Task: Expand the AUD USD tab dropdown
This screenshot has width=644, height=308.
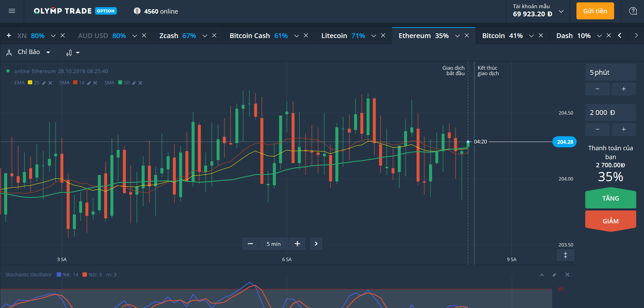Action: coord(134,36)
